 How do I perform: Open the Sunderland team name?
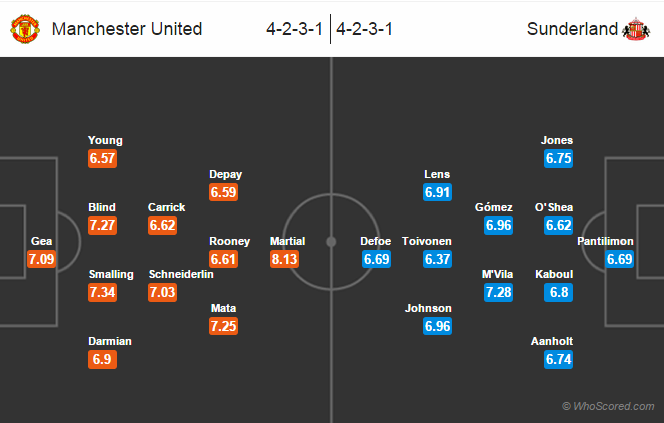[572, 28]
